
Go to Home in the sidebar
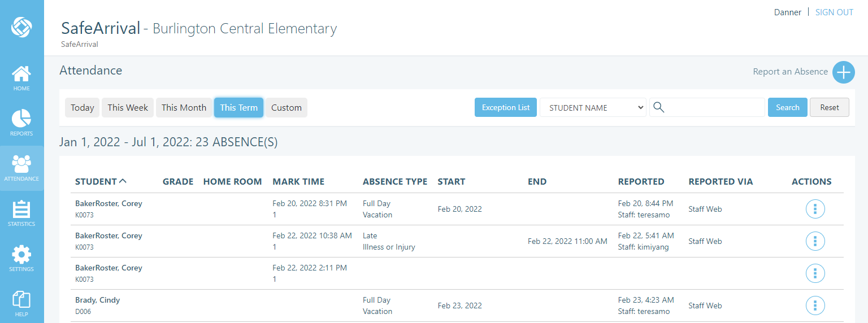click(x=21, y=78)
